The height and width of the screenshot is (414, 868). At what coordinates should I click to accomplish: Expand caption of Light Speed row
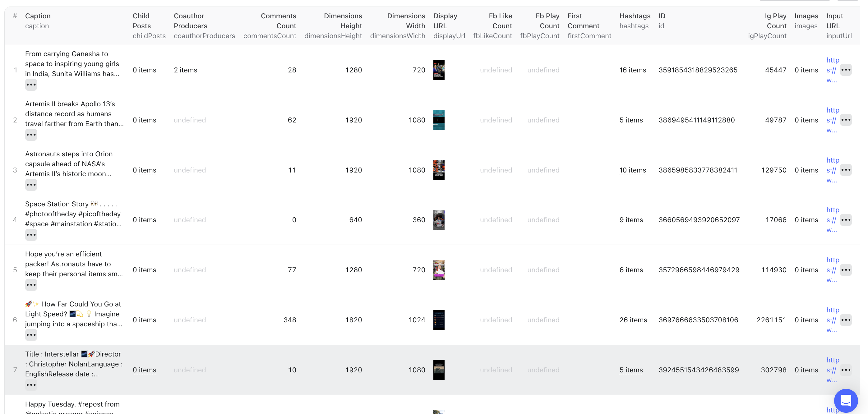[31, 335]
